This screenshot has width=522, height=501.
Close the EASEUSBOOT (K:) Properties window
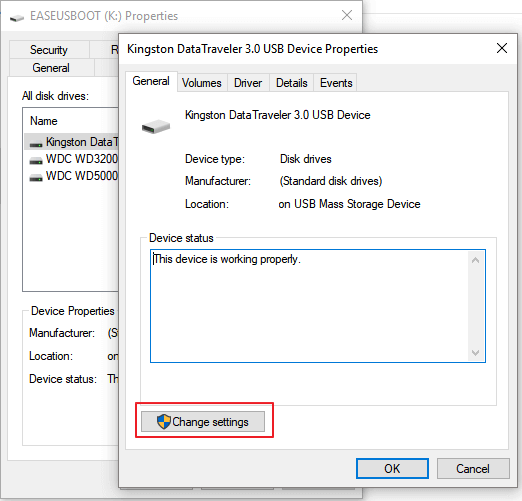[x=347, y=15]
